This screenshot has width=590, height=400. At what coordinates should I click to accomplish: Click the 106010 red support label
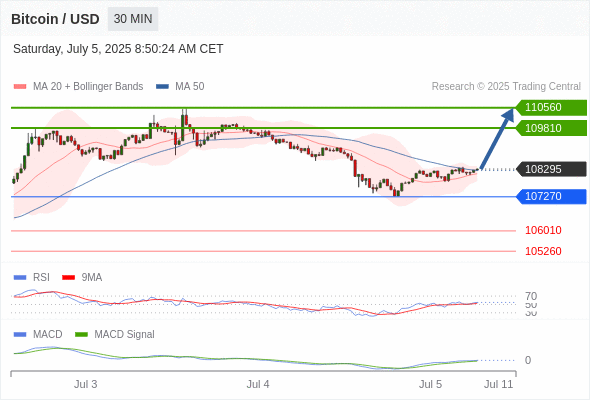point(543,230)
